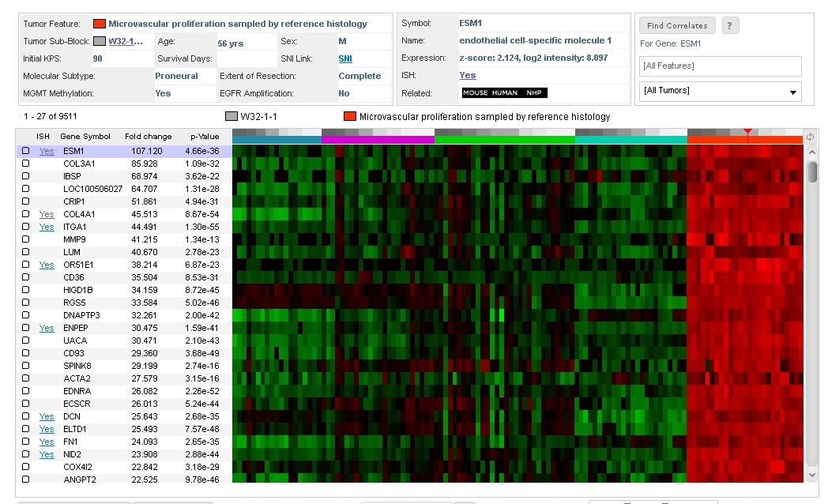Toggle the COL3A1 row checkbox
This screenshot has height=504, width=828.
[25, 164]
